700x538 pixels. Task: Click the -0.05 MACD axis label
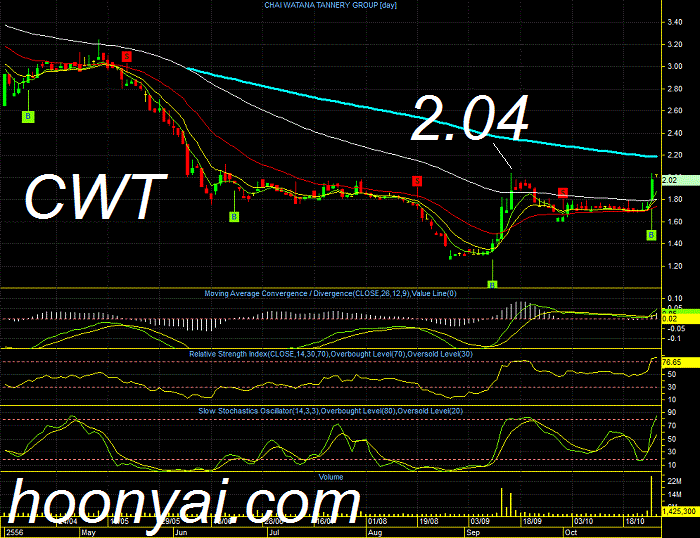pos(675,329)
